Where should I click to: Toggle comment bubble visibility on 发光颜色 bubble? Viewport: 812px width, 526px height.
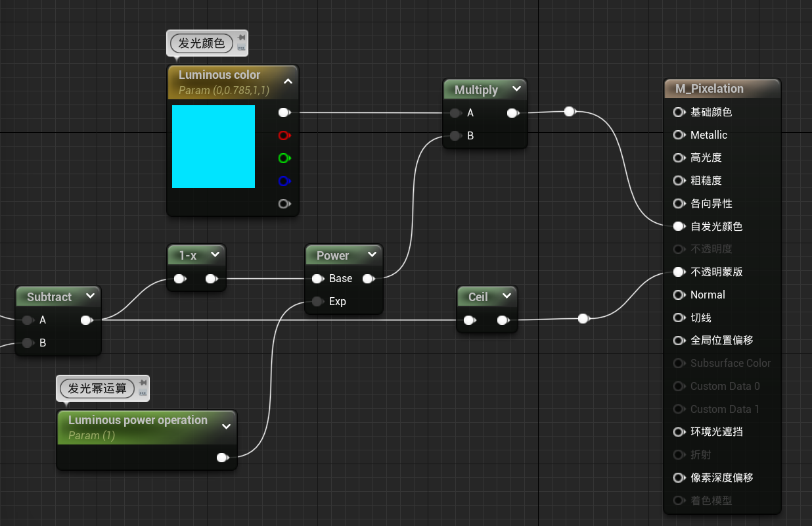coord(241,47)
